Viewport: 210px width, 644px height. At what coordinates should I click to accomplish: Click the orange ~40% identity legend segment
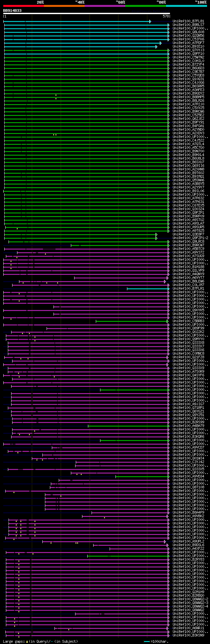tap(64, 6)
